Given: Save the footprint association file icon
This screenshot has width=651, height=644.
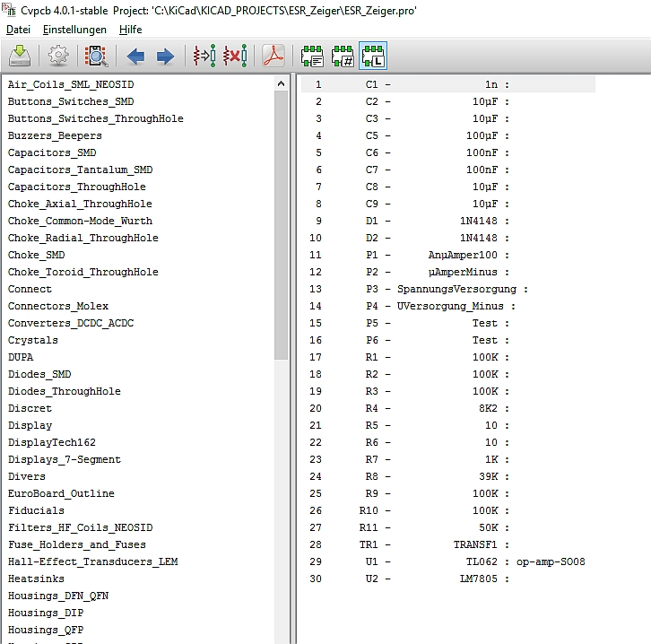Looking at the screenshot, I should tap(20, 56).
